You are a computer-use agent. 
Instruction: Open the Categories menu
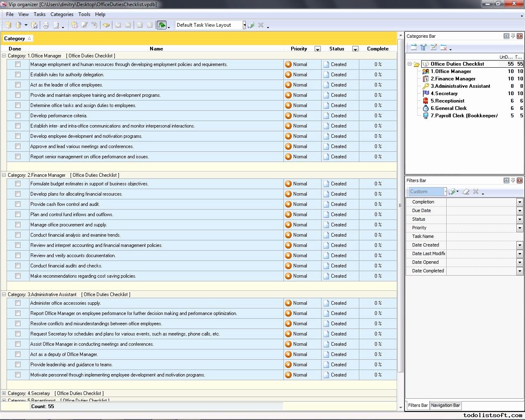62,14
